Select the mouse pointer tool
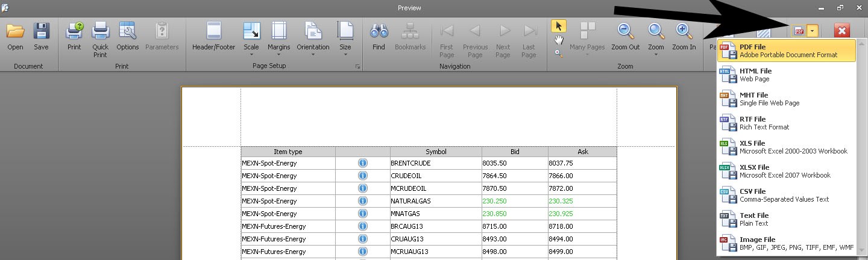 559,26
